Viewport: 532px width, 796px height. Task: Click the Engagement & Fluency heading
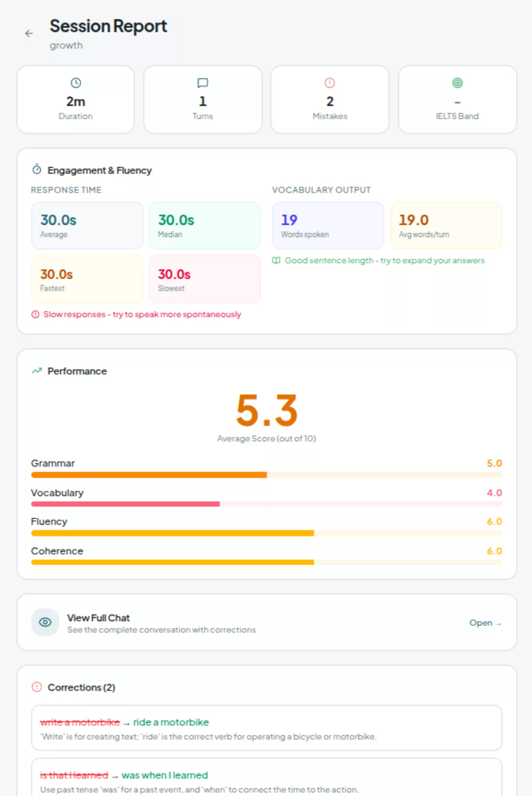(x=100, y=170)
